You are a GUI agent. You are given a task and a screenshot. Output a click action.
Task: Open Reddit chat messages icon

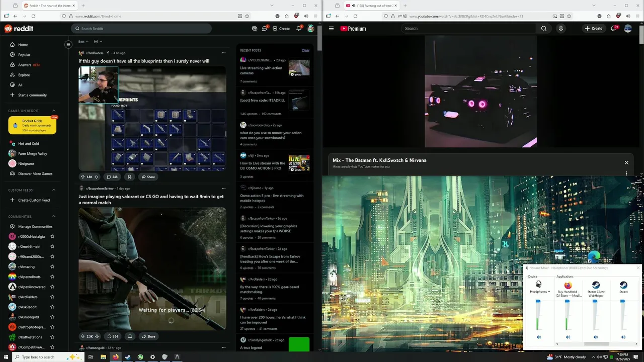pyautogui.click(x=265, y=29)
